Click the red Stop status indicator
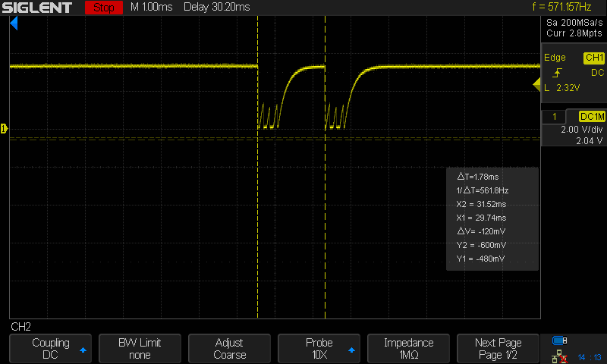 pos(104,8)
